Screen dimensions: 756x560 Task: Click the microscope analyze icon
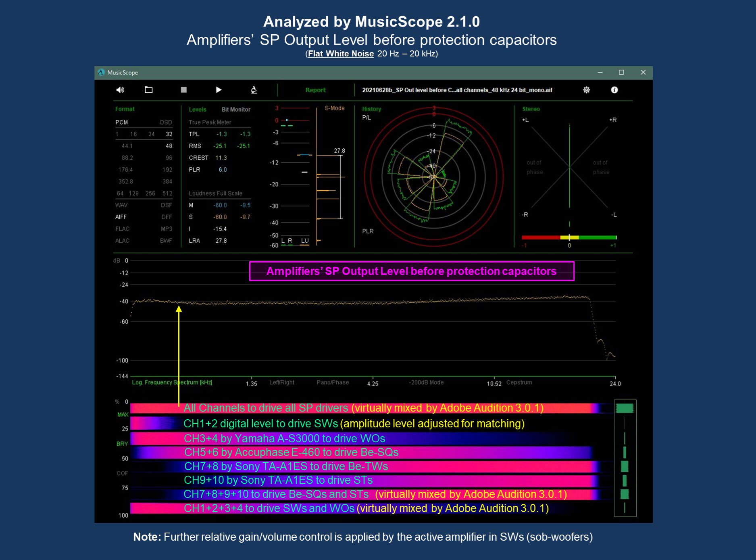tap(254, 90)
